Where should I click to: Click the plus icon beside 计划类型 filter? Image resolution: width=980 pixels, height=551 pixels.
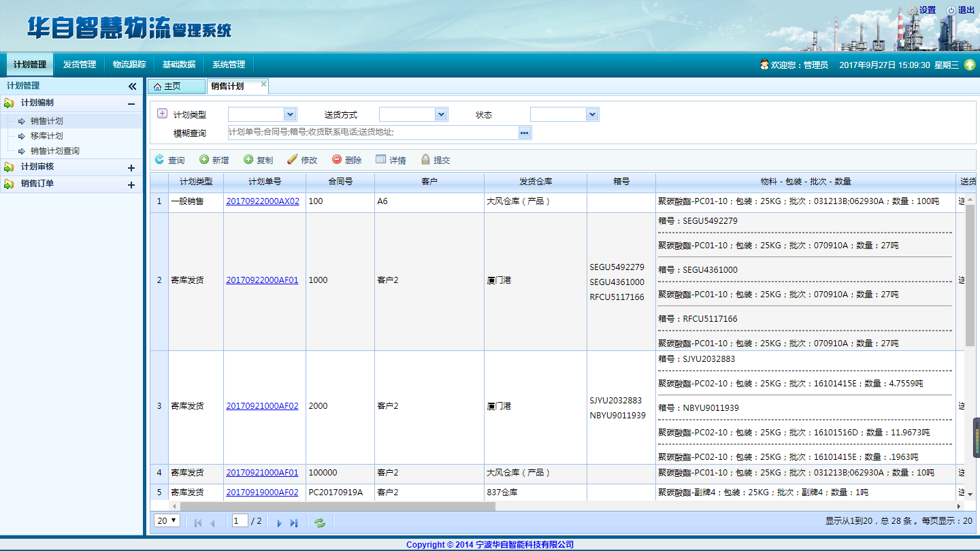point(162,114)
